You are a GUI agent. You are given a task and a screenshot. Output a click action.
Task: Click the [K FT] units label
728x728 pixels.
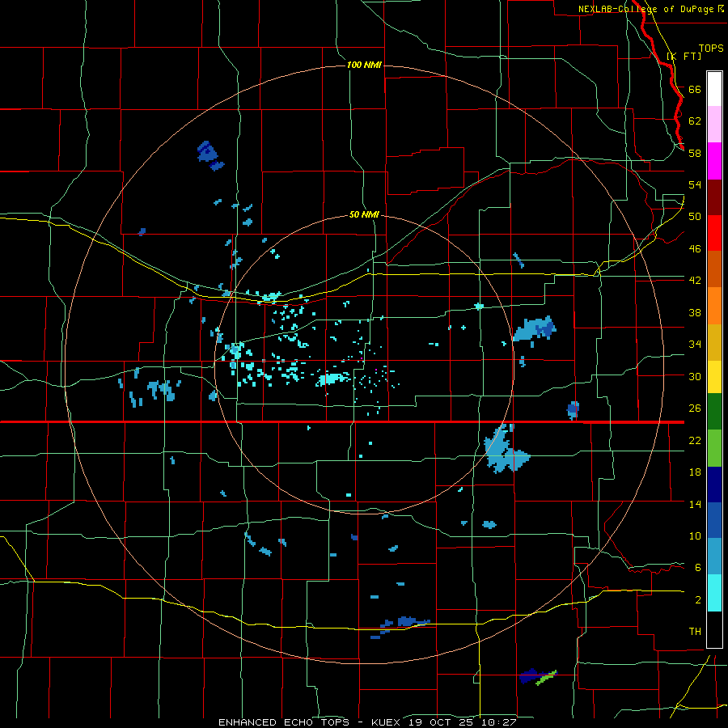[684, 56]
